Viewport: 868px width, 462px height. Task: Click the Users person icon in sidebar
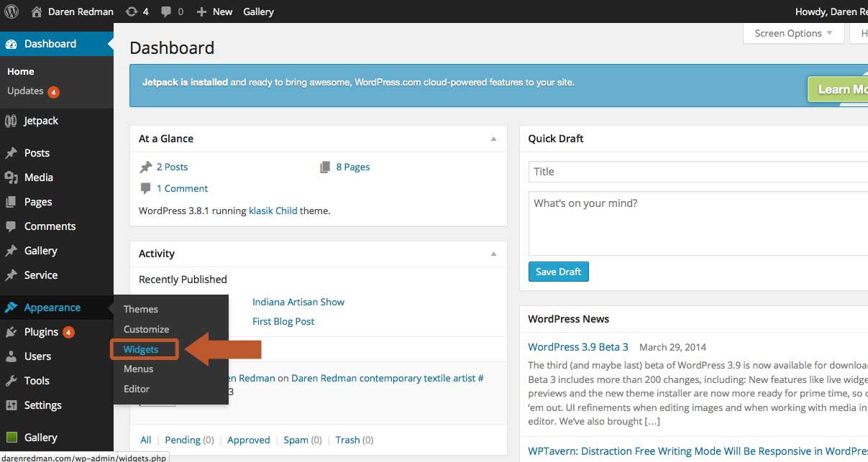point(11,356)
